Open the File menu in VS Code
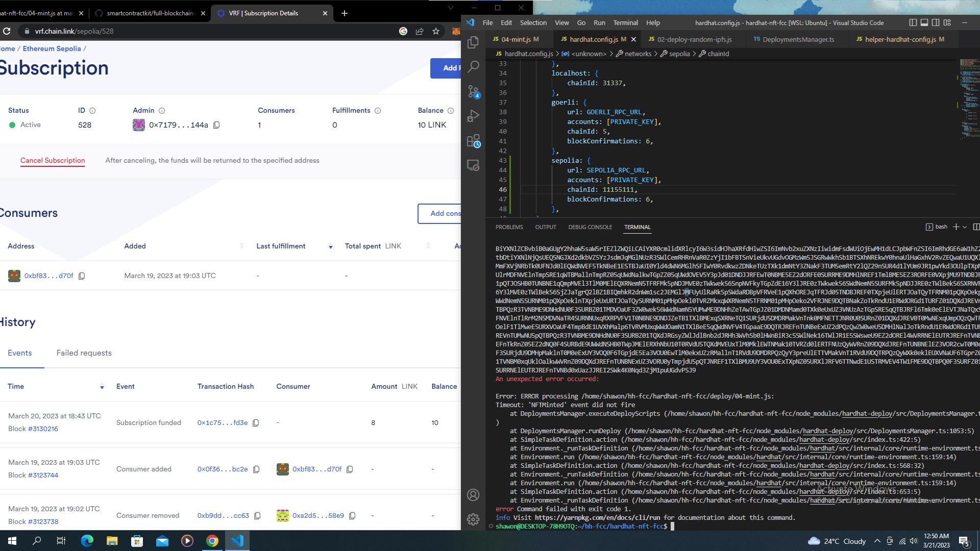980x551 pixels. coord(487,22)
